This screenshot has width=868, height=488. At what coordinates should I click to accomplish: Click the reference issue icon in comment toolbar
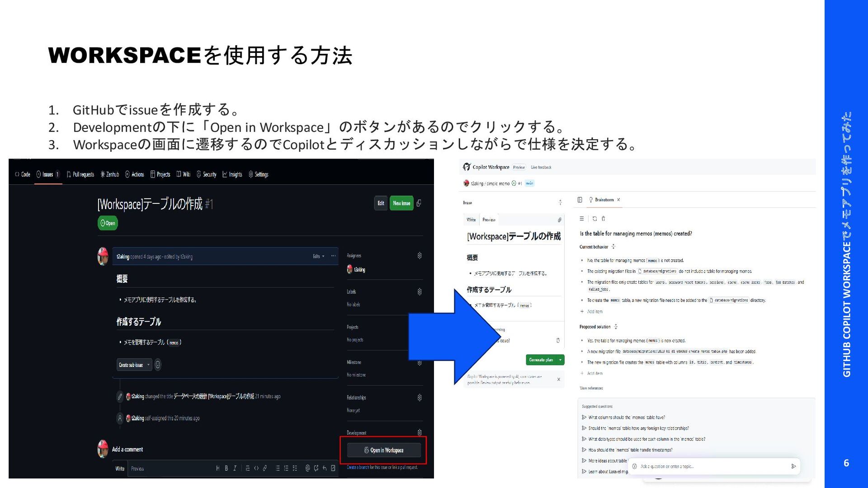tap(316, 468)
